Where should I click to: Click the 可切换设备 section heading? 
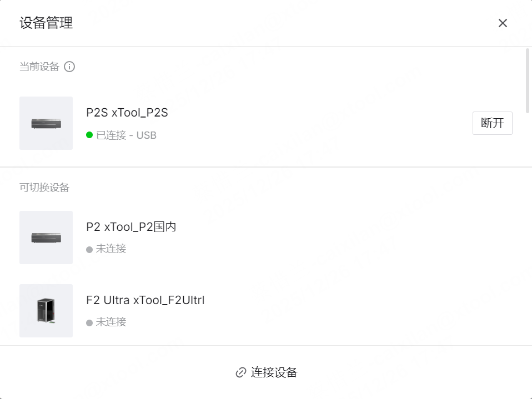[x=44, y=188]
